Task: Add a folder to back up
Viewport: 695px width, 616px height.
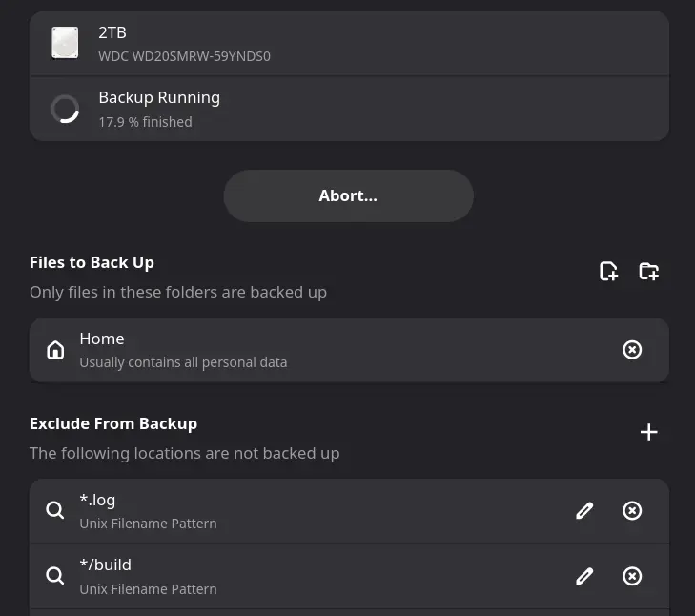Action: [x=648, y=271]
